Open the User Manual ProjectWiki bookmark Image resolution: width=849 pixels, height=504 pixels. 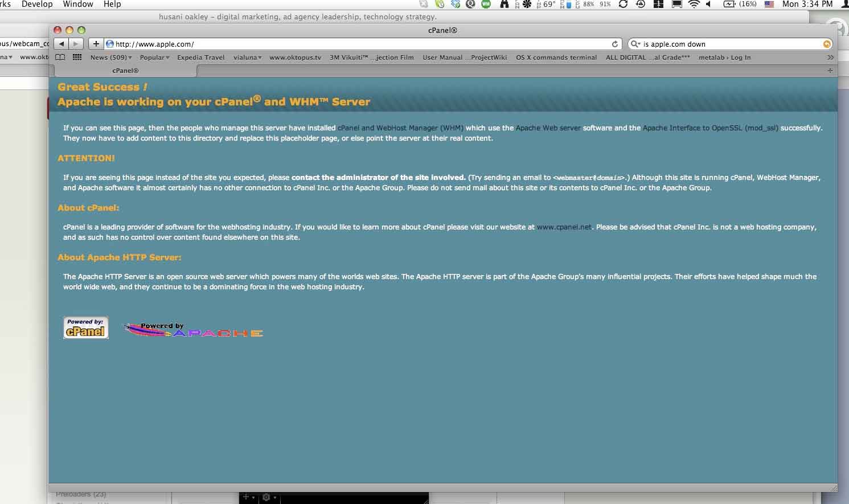pos(465,58)
